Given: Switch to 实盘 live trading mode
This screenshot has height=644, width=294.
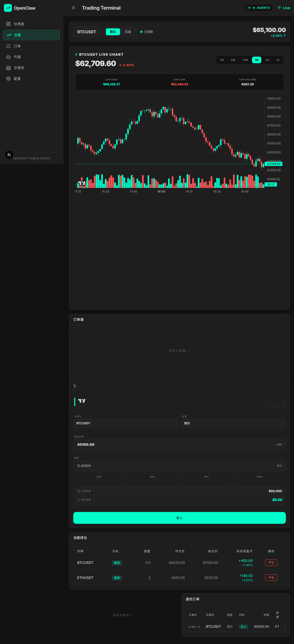Looking at the screenshot, I should [x=128, y=32].
